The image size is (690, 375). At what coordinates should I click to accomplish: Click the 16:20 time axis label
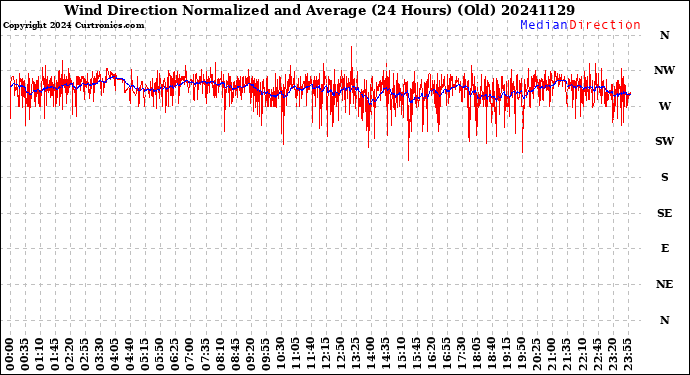pos(431,354)
